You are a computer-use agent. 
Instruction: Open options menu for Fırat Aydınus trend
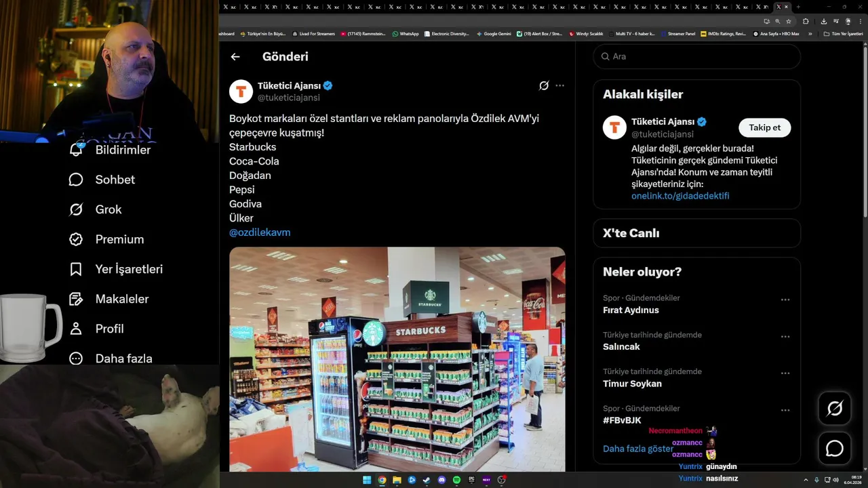coord(785,300)
